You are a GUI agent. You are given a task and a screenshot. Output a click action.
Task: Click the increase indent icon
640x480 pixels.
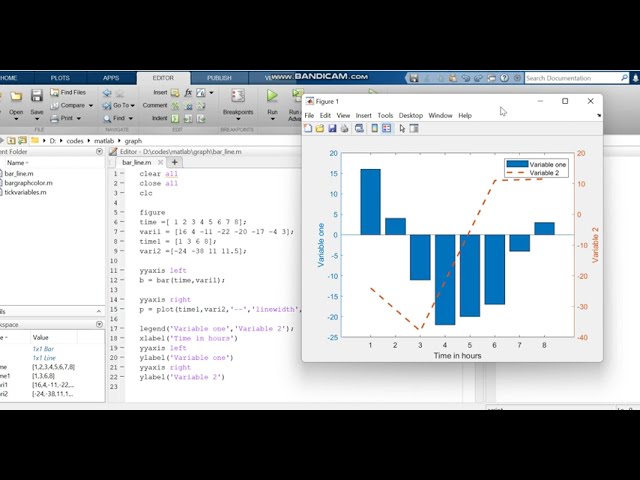tap(188, 118)
